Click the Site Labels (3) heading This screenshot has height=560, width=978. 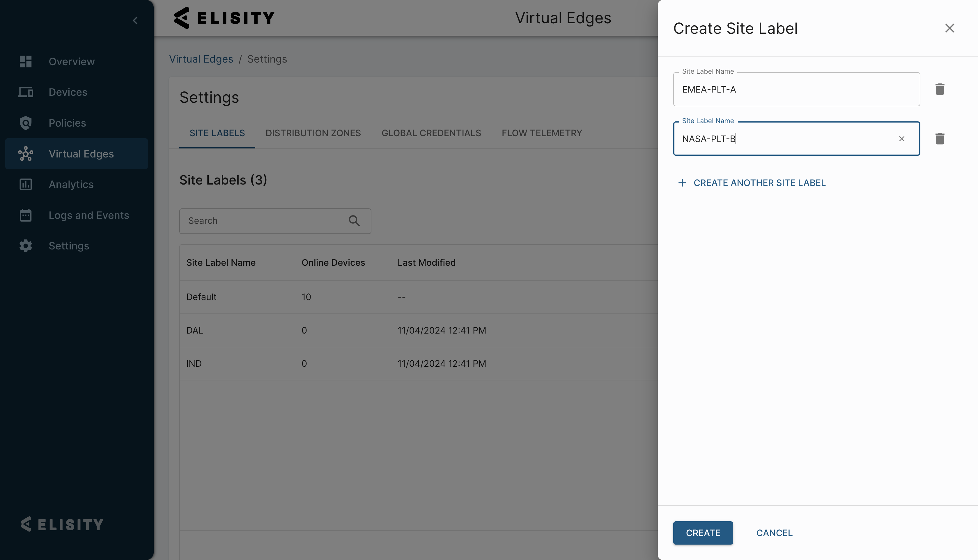click(x=223, y=180)
